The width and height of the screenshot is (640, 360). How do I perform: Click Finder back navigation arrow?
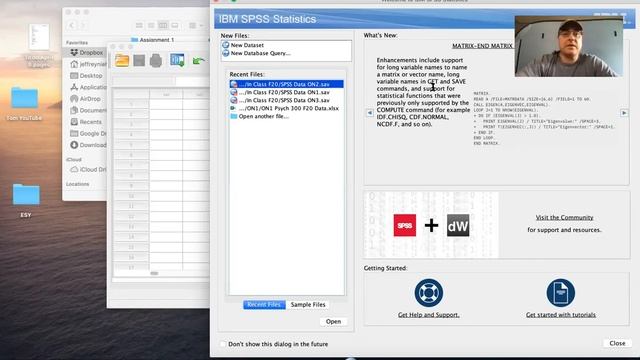(72, 25)
